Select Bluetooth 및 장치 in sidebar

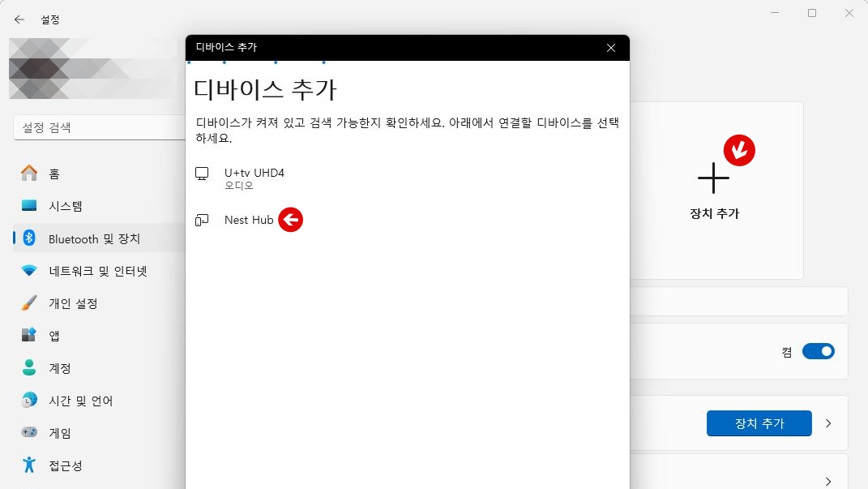point(100,238)
